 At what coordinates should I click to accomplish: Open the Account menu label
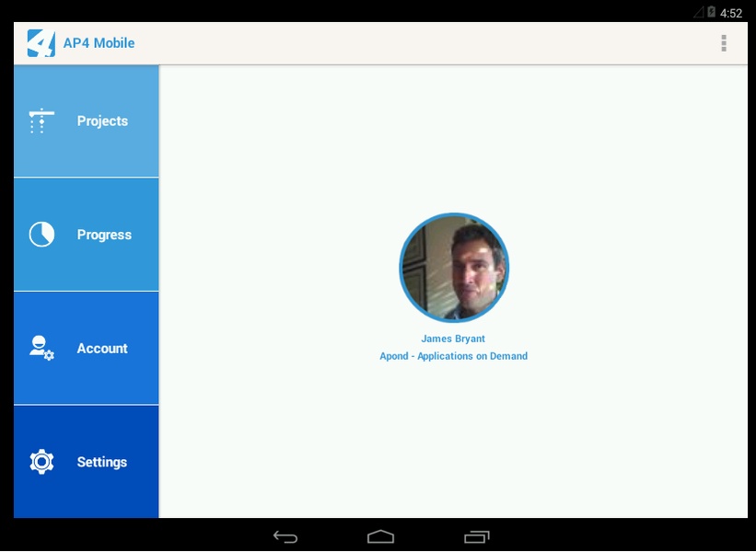click(102, 349)
